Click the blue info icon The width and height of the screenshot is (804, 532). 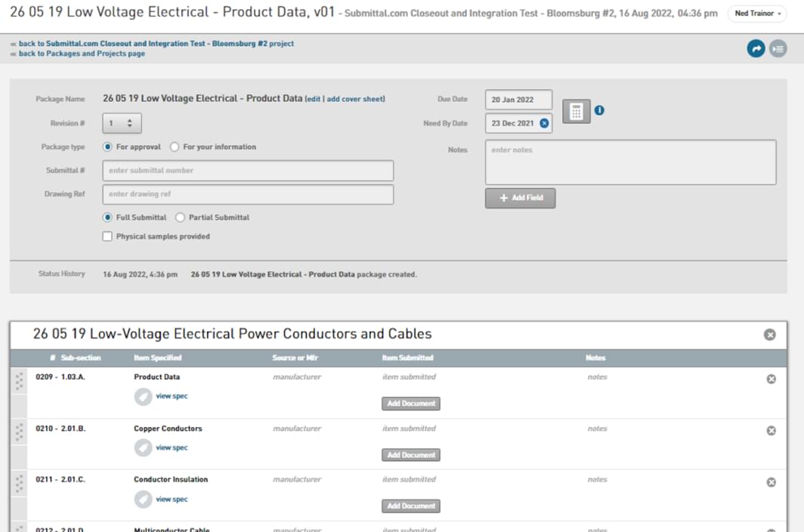(x=599, y=110)
